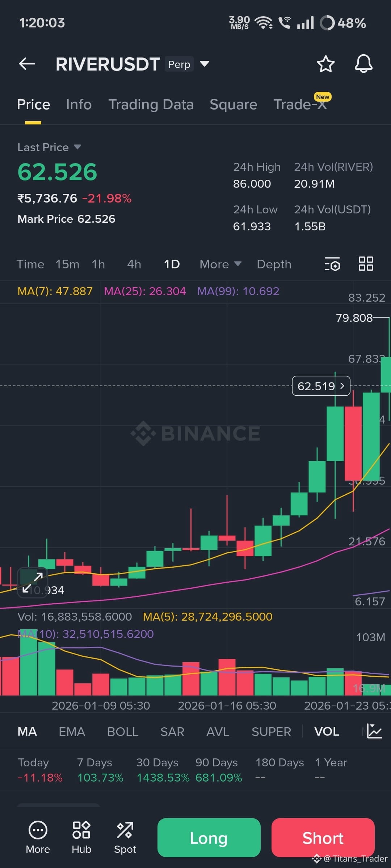The width and height of the screenshot is (391, 868).
Task: Tap the MA(25): 26.304 legend
Action: pos(145,291)
